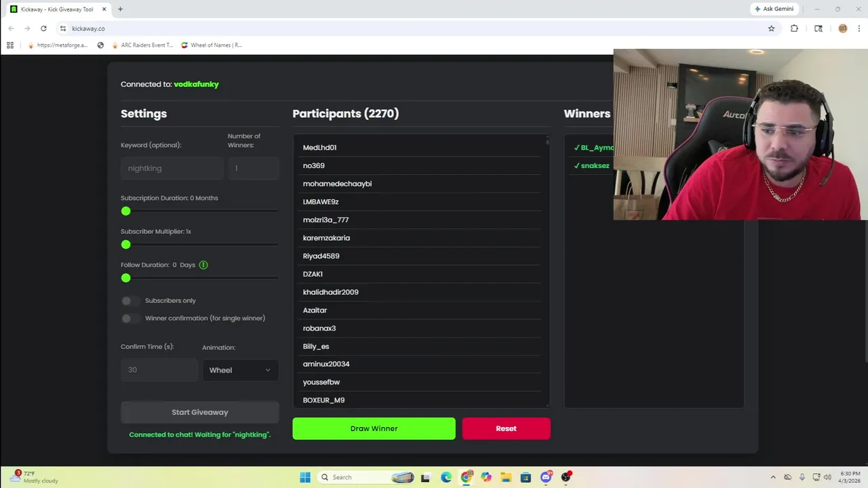Click Confirm Time input field
This screenshot has height=488, width=868.
[x=159, y=370]
